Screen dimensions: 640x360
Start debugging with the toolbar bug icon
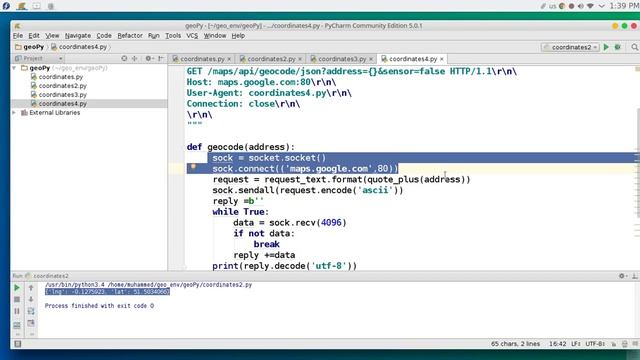click(618, 47)
